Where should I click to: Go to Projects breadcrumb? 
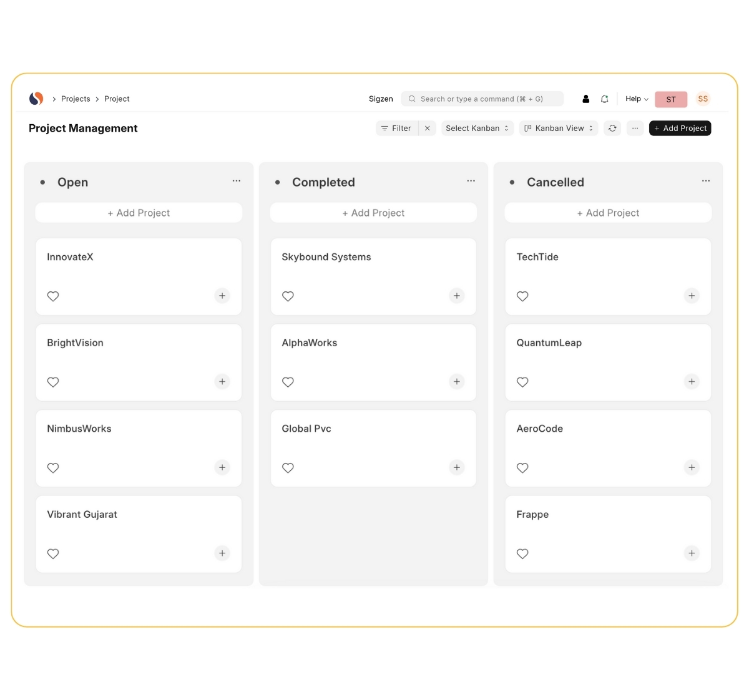(x=76, y=99)
